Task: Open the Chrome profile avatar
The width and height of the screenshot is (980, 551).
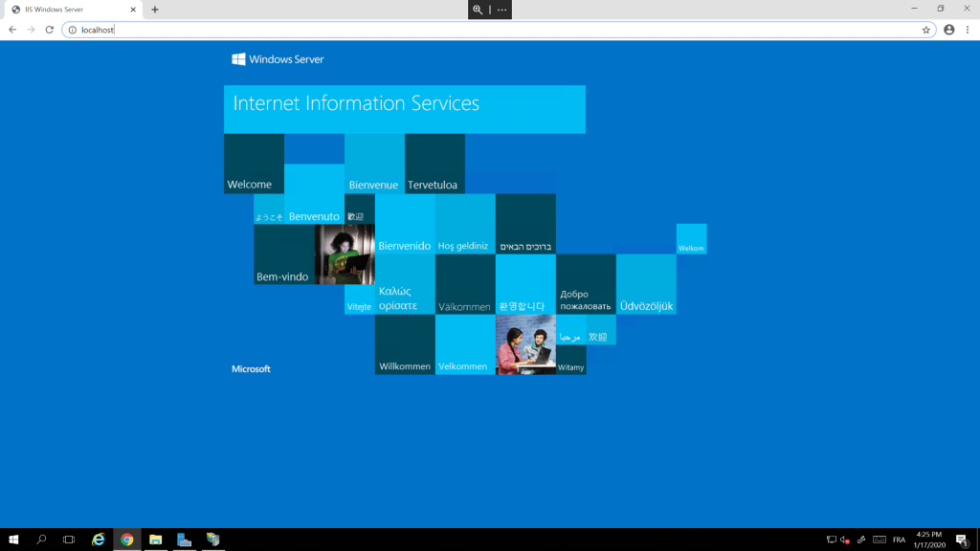Action: [x=948, y=30]
